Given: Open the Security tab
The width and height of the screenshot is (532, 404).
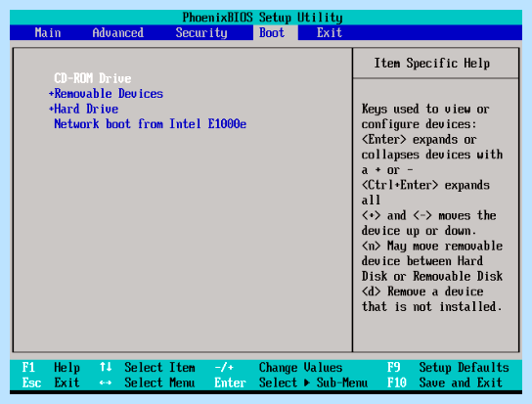Looking at the screenshot, I should (201, 32).
